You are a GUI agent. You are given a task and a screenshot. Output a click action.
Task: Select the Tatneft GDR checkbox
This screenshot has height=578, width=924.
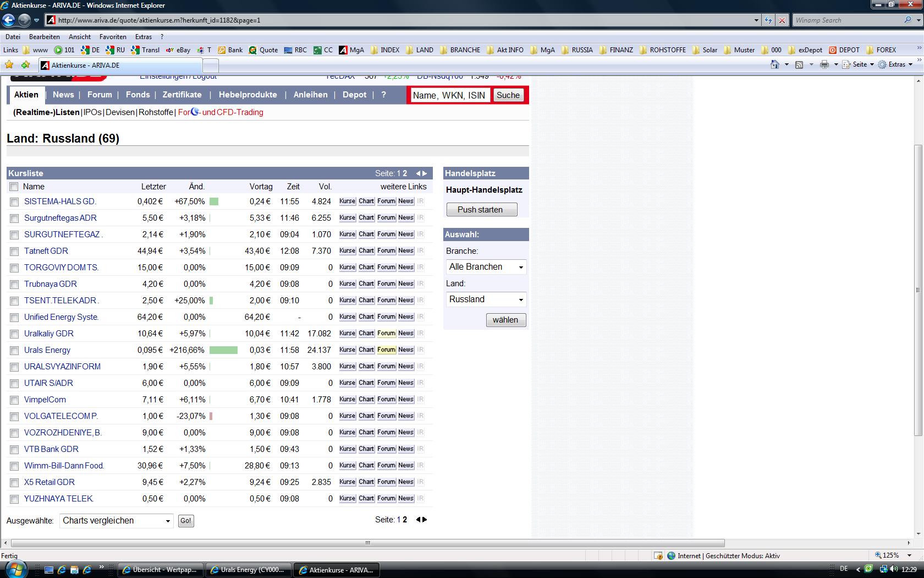coord(14,251)
